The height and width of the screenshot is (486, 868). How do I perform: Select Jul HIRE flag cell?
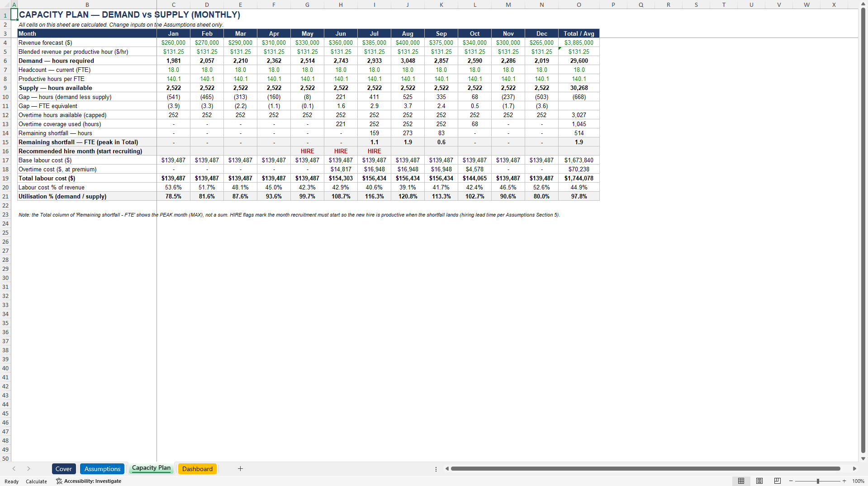[374, 151]
